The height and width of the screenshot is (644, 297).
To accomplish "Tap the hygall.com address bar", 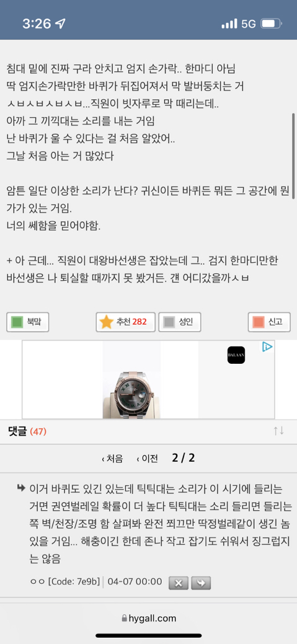I will coord(148,618).
